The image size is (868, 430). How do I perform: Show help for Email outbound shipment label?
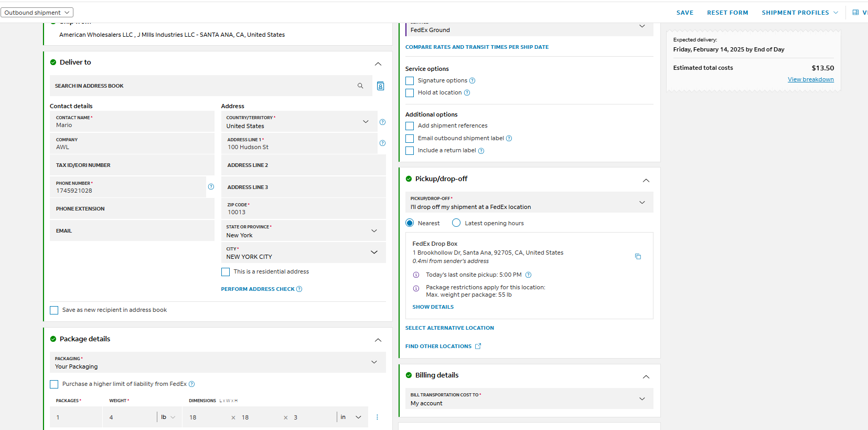(509, 139)
